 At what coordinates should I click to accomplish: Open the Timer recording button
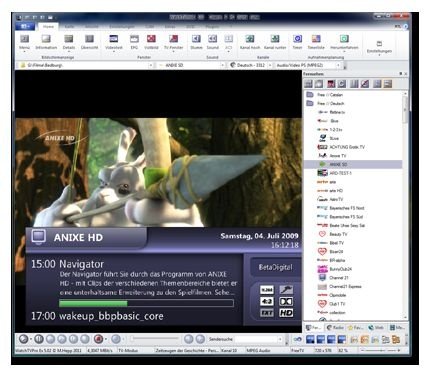pos(297,42)
